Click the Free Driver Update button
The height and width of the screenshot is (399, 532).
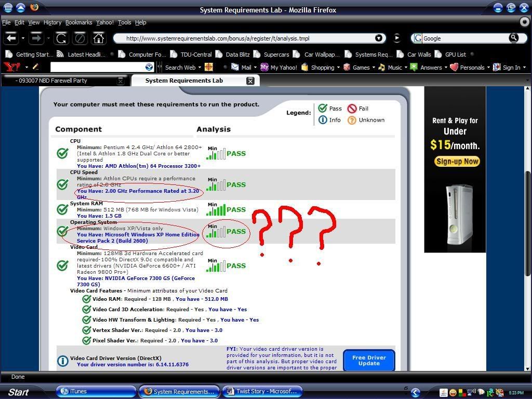369,361
